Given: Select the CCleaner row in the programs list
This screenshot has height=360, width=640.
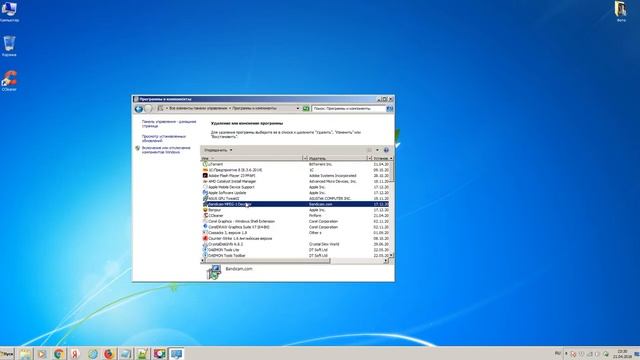Looking at the screenshot, I should point(296,216).
